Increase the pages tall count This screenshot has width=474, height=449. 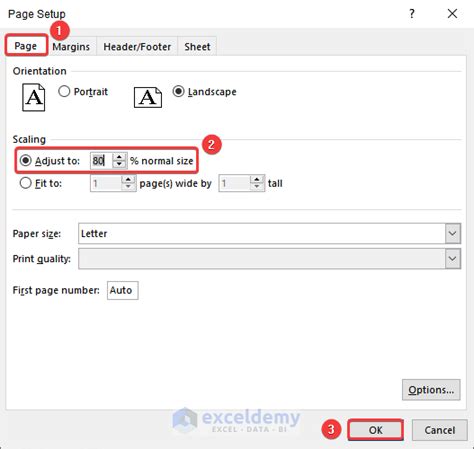pyautogui.click(x=257, y=179)
